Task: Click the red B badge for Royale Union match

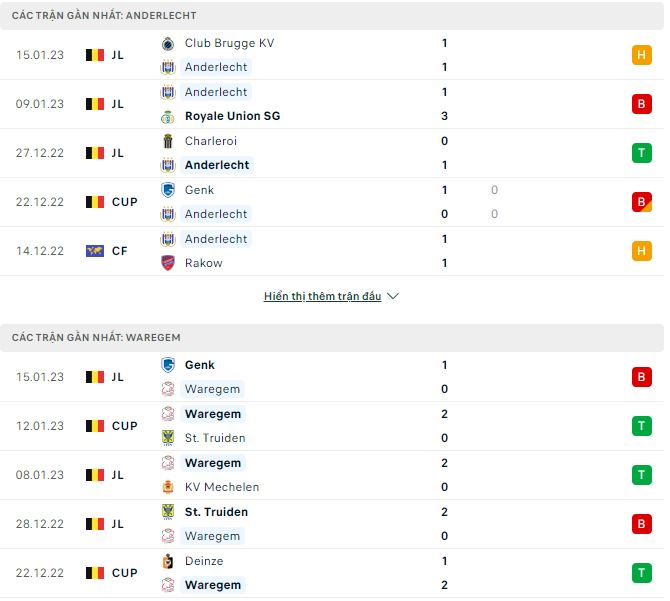Action: (x=642, y=104)
